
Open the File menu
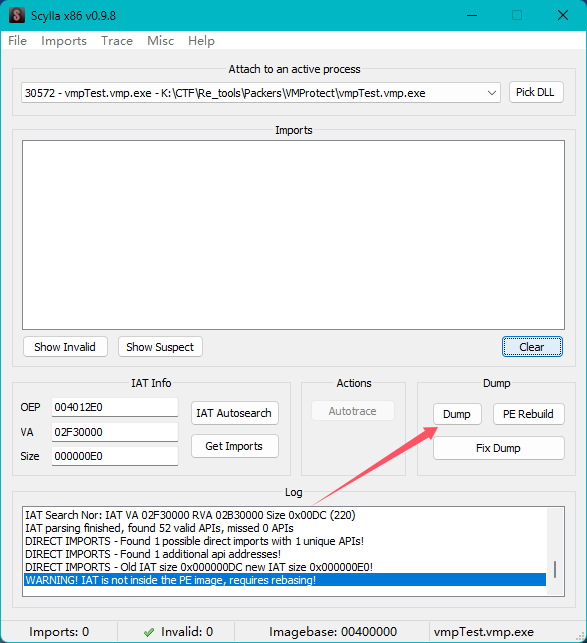point(18,41)
